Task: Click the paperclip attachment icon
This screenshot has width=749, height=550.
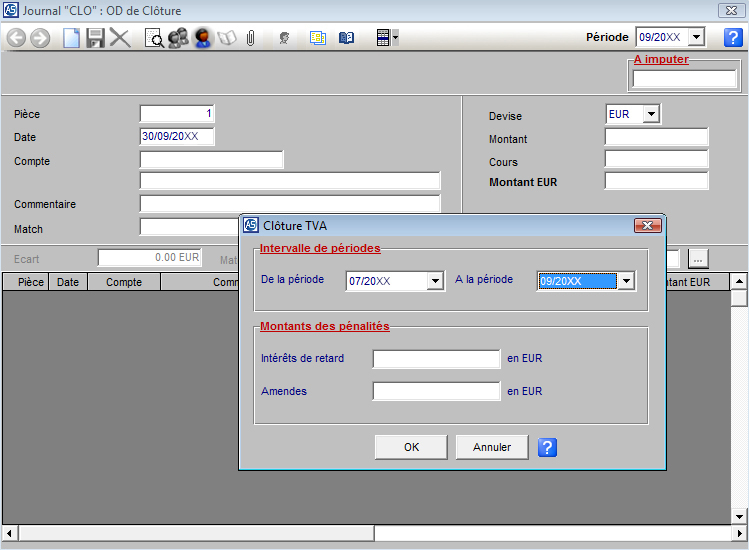Action: pos(251,38)
